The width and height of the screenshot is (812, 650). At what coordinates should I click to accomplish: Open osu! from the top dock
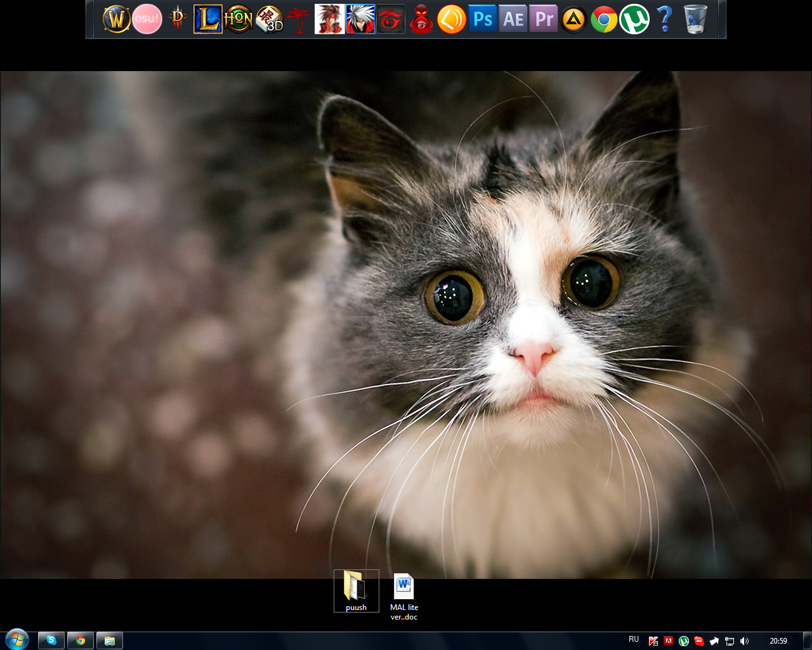[x=147, y=19]
